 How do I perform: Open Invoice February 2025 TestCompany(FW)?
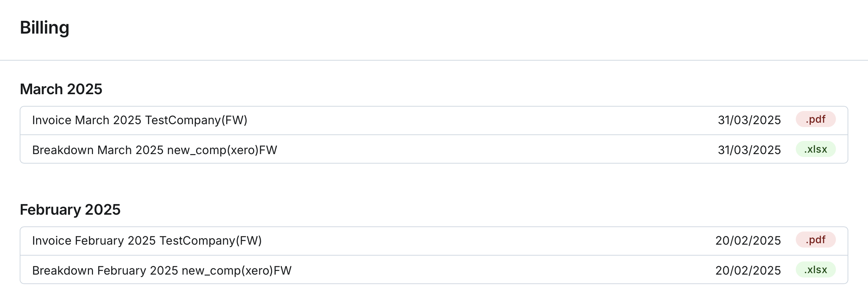click(x=147, y=241)
